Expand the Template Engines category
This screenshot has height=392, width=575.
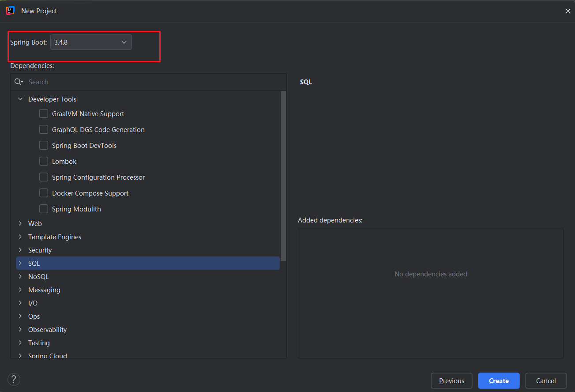point(20,237)
